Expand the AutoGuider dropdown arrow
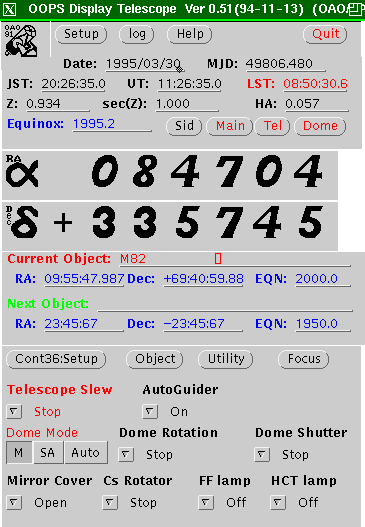 (x=150, y=411)
